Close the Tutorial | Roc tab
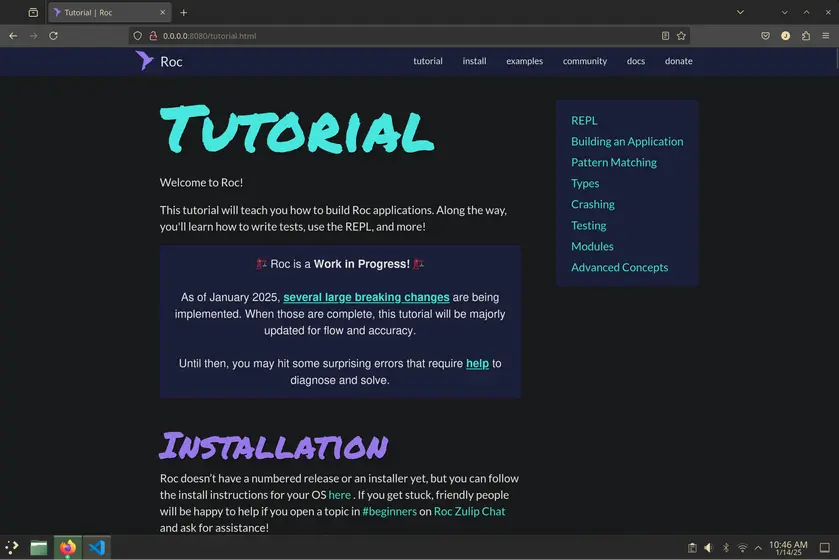Viewport: 839px width, 560px height. [x=163, y=12]
